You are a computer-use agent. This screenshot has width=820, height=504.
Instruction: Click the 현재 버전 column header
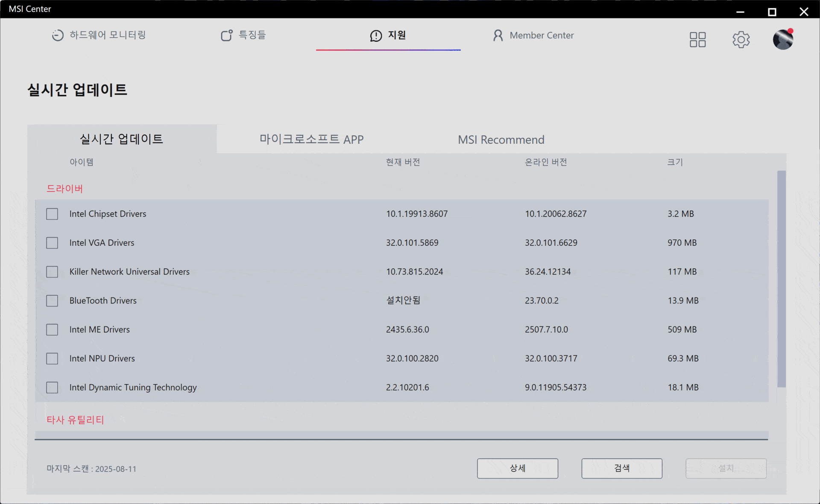403,162
